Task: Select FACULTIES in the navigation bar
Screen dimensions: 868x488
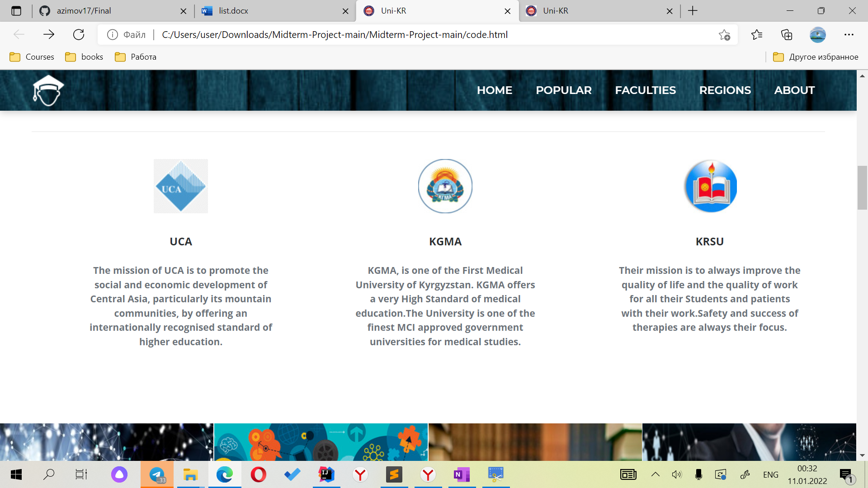Action: point(646,90)
